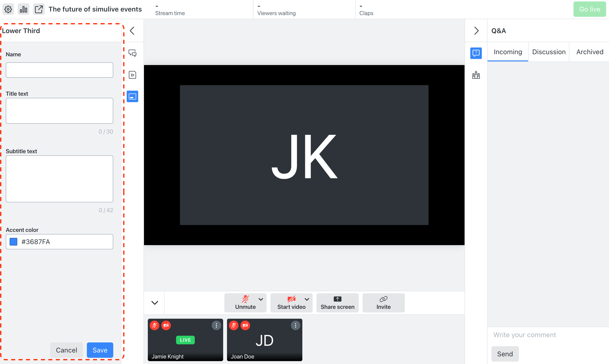Switch to the Discussion tab
The width and height of the screenshot is (609, 364).
[x=549, y=52]
